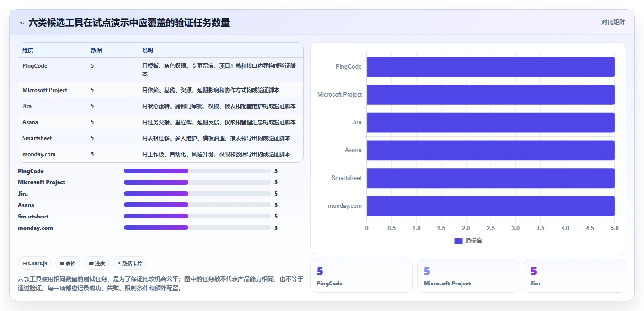Click monday.com label in progress list
Screen dimensions: 644x311
[x=36, y=228]
